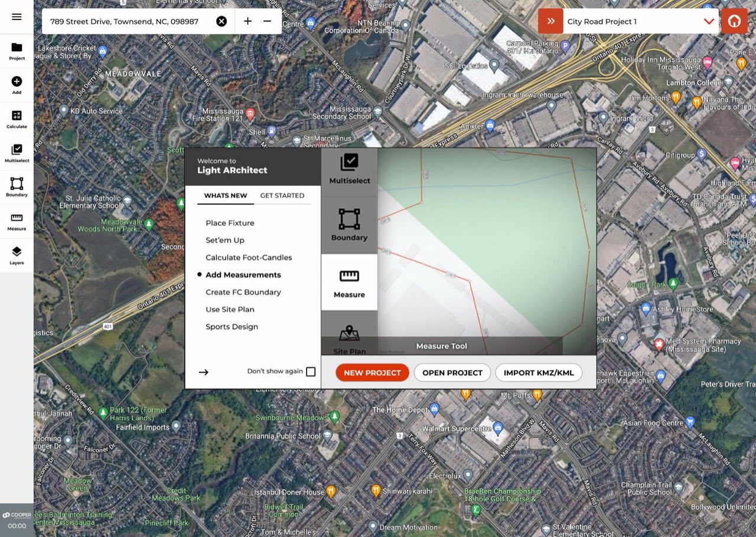This screenshot has height=537, width=756.
Task: Click the KD Auto Service map pin
Action: point(64,110)
